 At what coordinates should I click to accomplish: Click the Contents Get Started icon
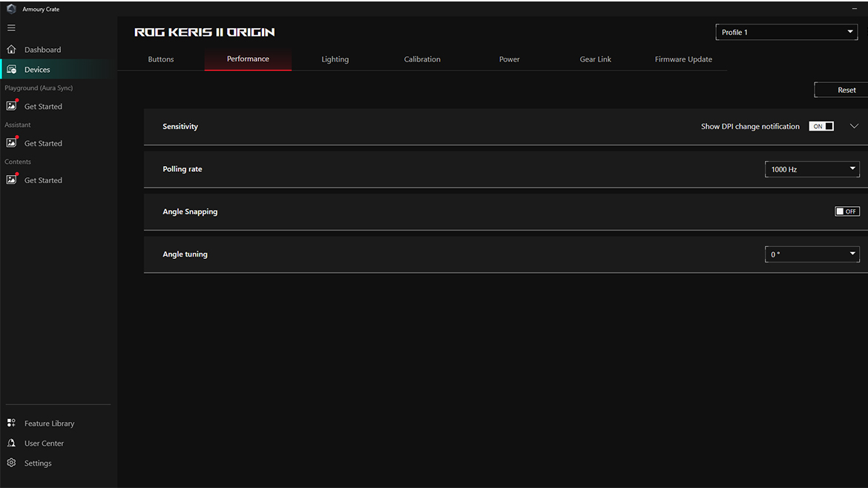(12, 179)
